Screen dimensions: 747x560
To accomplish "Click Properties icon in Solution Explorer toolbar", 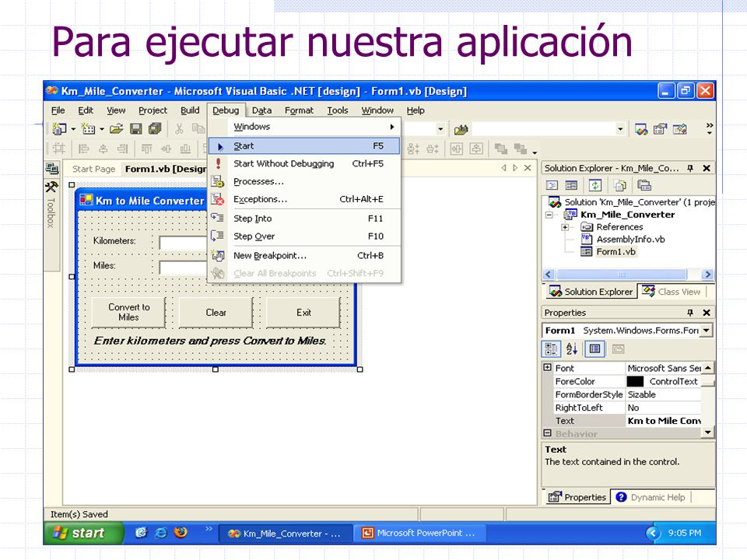I will pos(644,185).
